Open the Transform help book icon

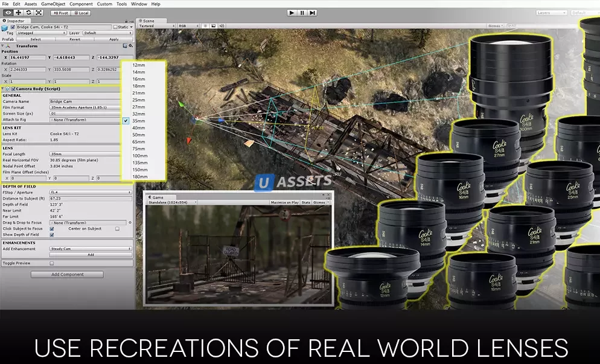pyautogui.click(x=125, y=45)
